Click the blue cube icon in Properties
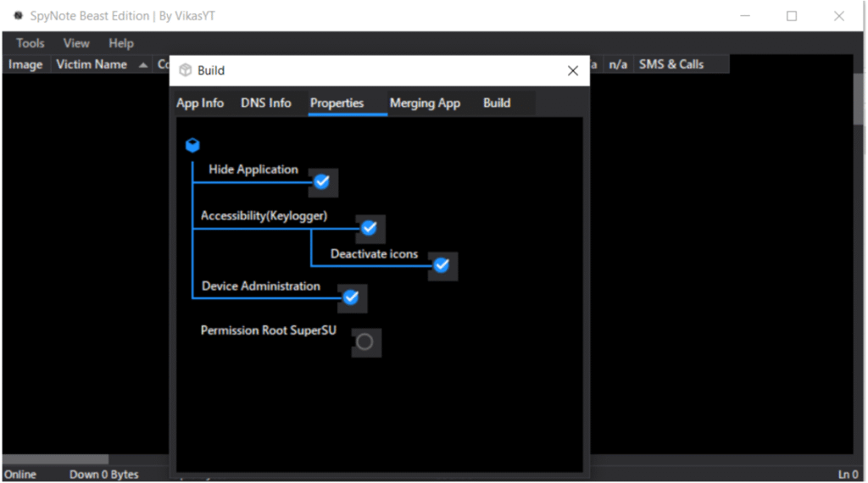 [192, 146]
